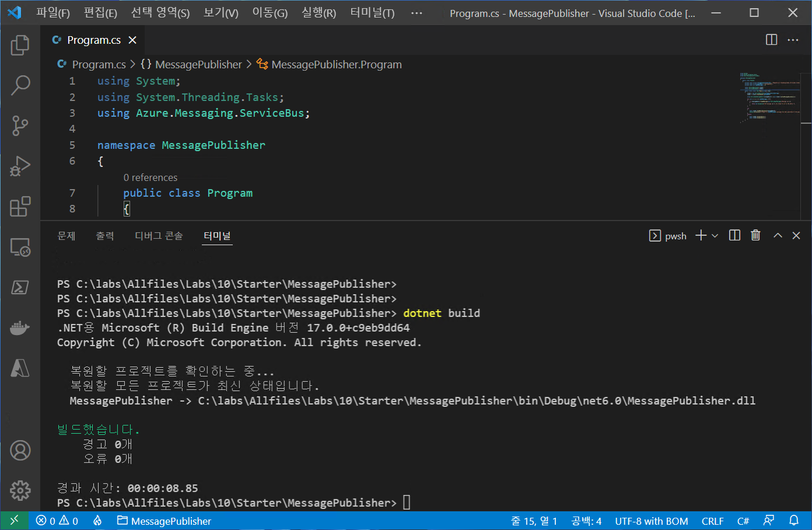Select the MessagePublisher project in status bar

tap(164, 521)
